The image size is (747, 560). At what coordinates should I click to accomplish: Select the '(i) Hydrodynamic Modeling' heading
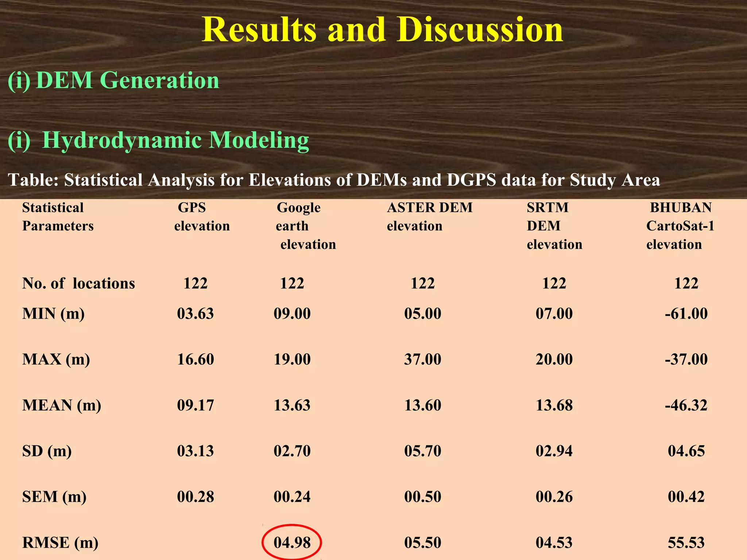158,140
